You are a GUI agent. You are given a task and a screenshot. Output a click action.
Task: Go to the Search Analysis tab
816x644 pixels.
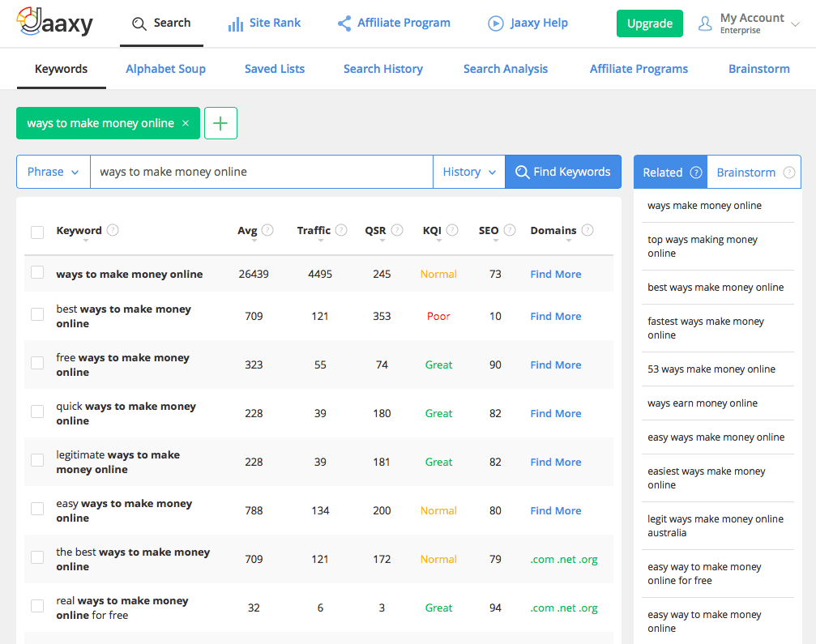[506, 69]
